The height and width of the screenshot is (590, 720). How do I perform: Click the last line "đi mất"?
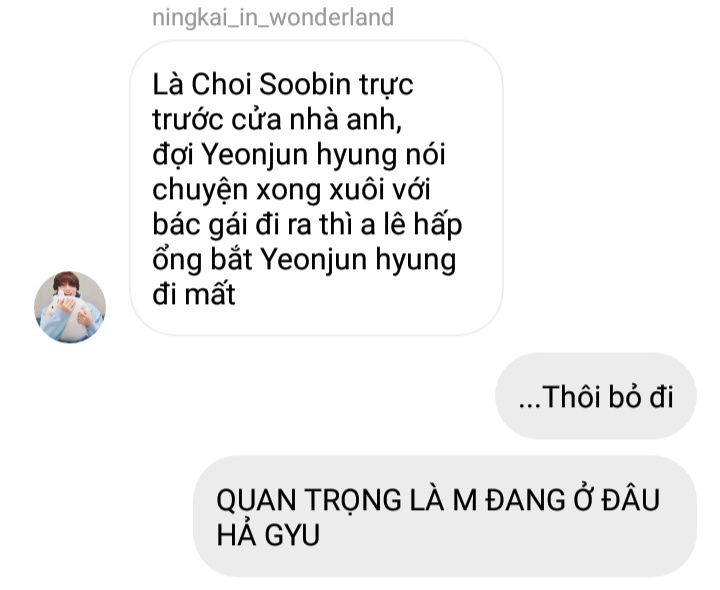(x=194, y=294)
